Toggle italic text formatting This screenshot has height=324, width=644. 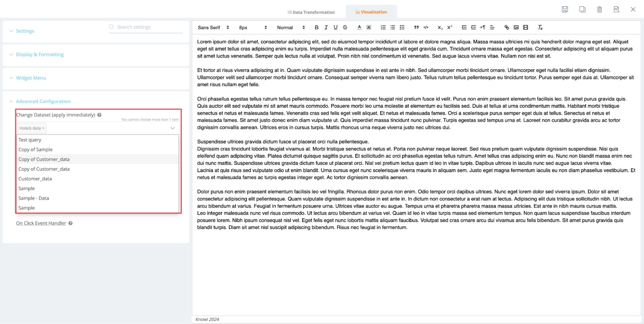pyautogui.click(x=326, y=27)
